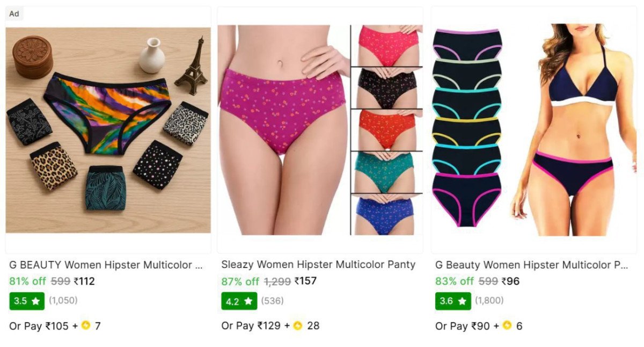Click the gold coin icon beside 7
Screen dimensions: 644x347
pyautogui.click(x=86, y=326)
